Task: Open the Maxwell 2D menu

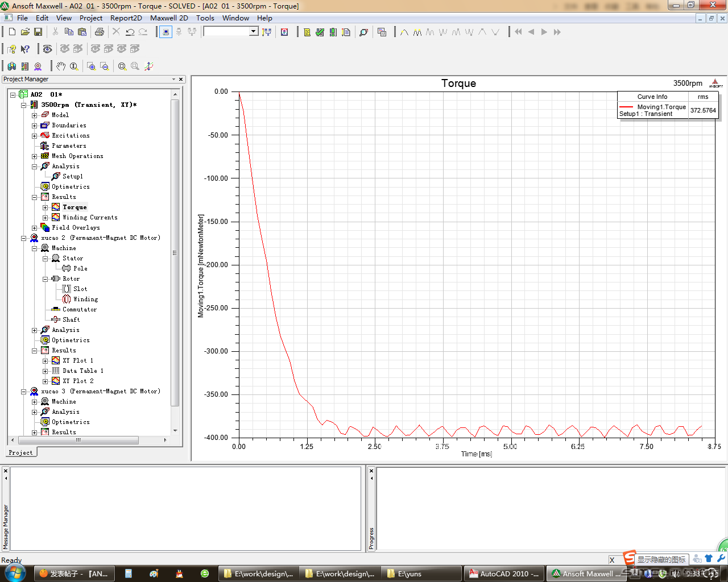Action: [x=169, y=18]
